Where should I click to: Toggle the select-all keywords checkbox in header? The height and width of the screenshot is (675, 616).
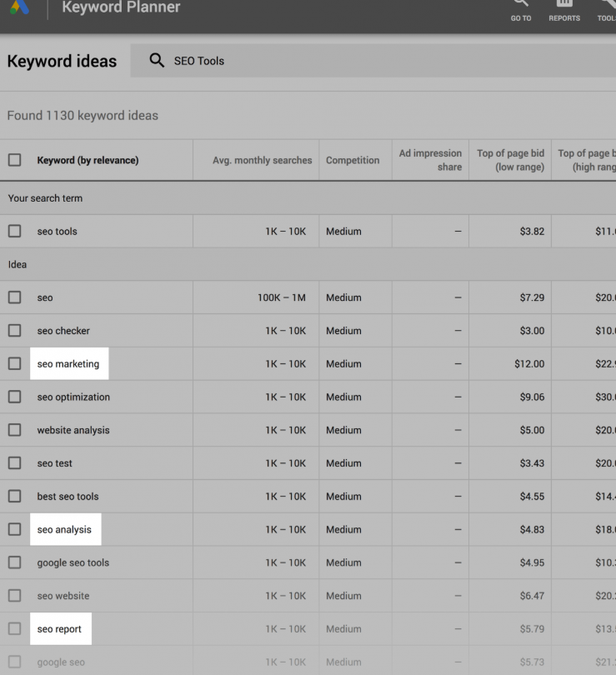(x=15, y=160)
